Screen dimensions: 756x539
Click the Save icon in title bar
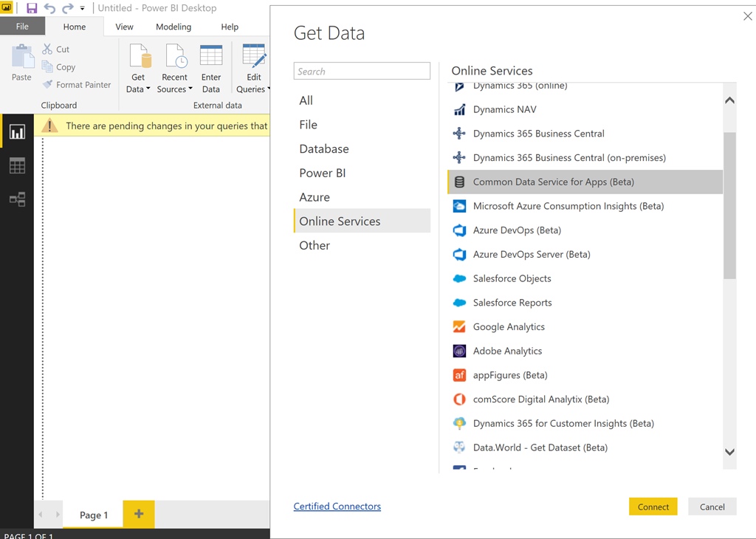tap(32, 8)
